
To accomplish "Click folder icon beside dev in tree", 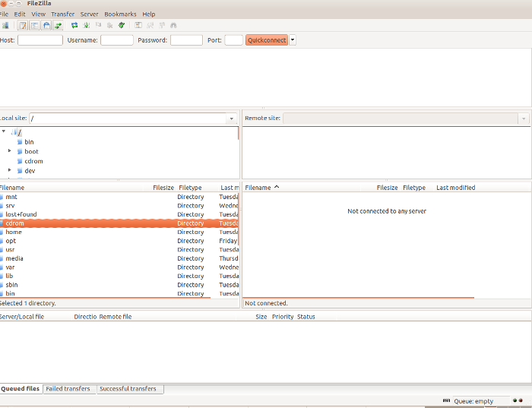I will [20, 171].
